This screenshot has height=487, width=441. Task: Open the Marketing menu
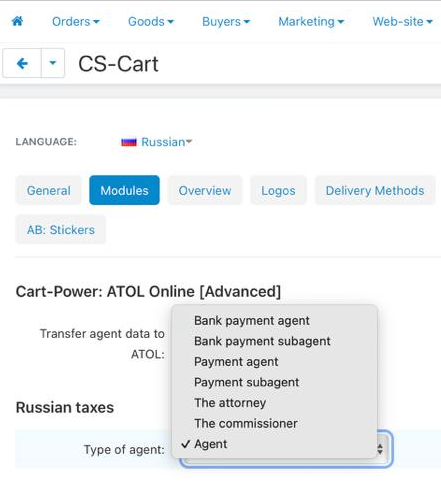point(311,22)
